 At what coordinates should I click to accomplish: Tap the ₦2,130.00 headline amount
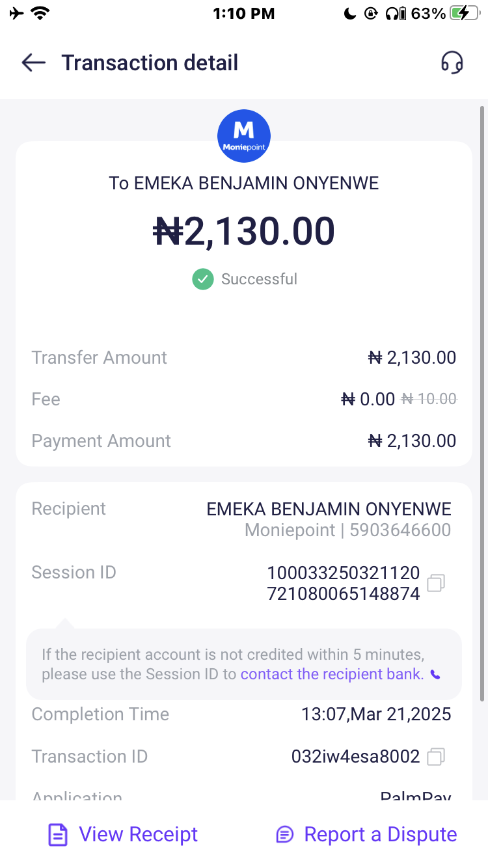click(x=244, y=231)
